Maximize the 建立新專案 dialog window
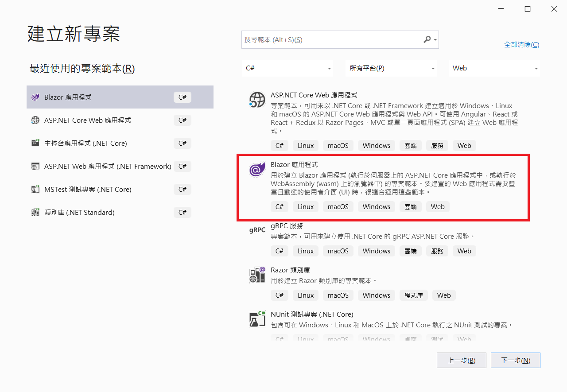Viewport: 567px width, 392px height. (528, 9)
